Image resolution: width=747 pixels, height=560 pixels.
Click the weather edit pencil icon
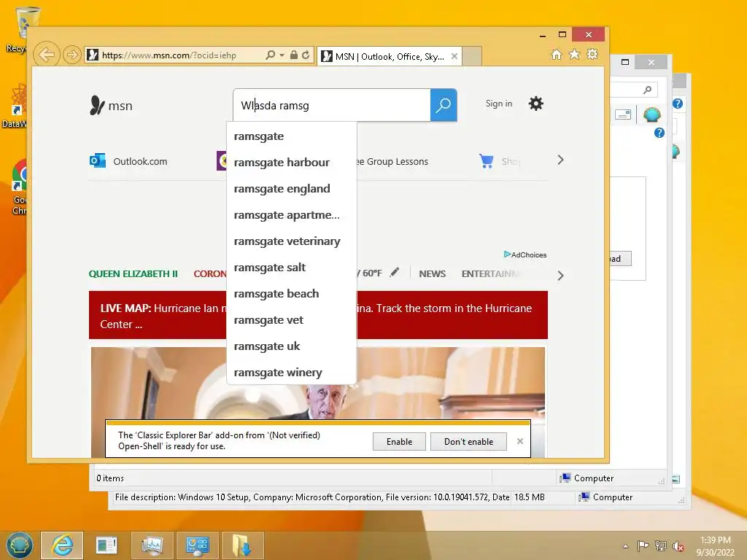[395, 273]
